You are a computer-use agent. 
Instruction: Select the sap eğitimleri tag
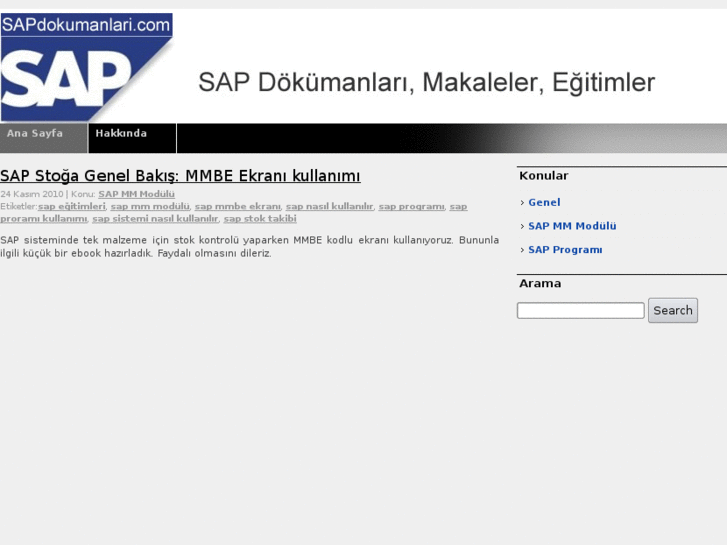pos(72,206)
